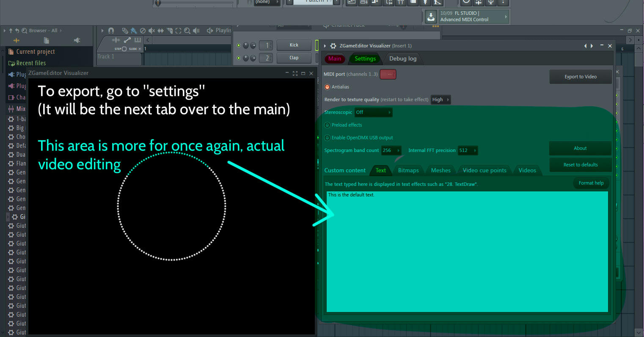Click the download icon next to FL Studio notice

pyautogui.click(x=432, y=16)
